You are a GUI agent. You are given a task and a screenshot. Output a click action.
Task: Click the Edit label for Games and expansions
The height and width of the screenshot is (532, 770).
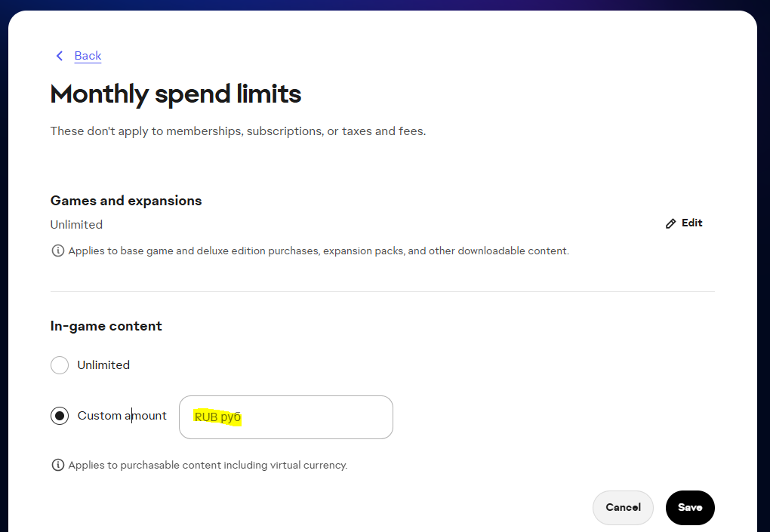691,223
